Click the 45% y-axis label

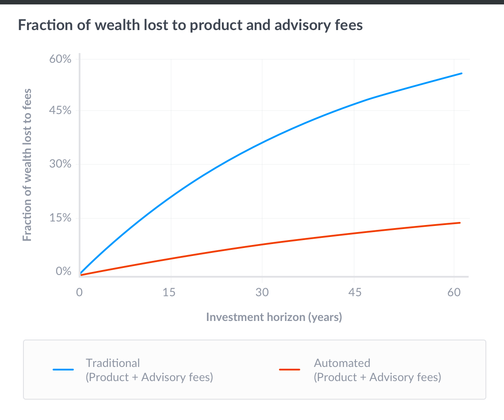coord(61,111)
